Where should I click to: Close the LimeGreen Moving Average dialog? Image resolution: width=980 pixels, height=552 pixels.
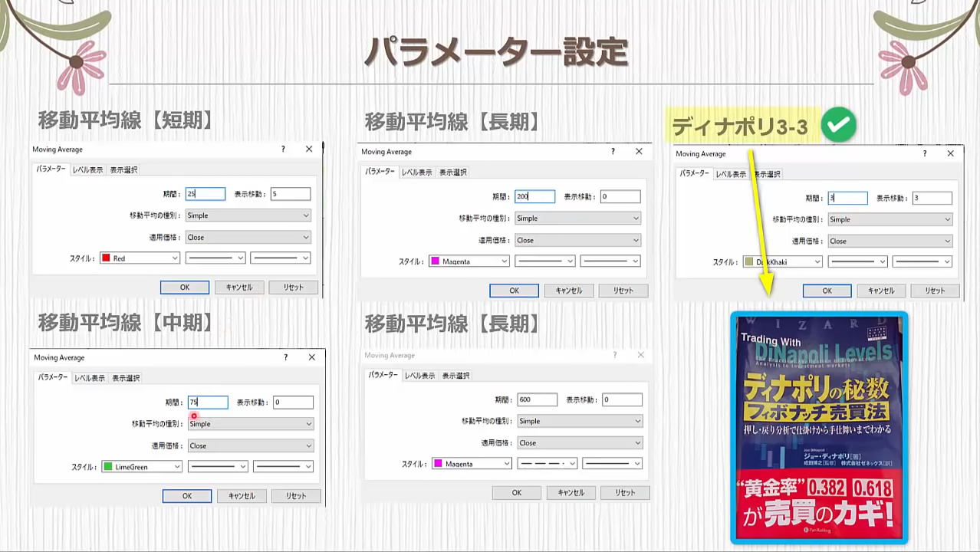pyautogui.click(x=311, y=357)
